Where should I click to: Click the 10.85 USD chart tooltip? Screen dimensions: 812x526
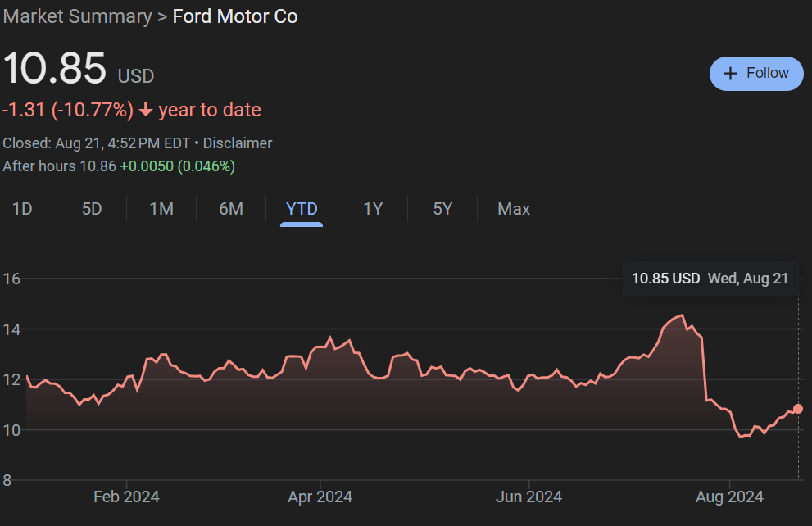click(710, 279)
